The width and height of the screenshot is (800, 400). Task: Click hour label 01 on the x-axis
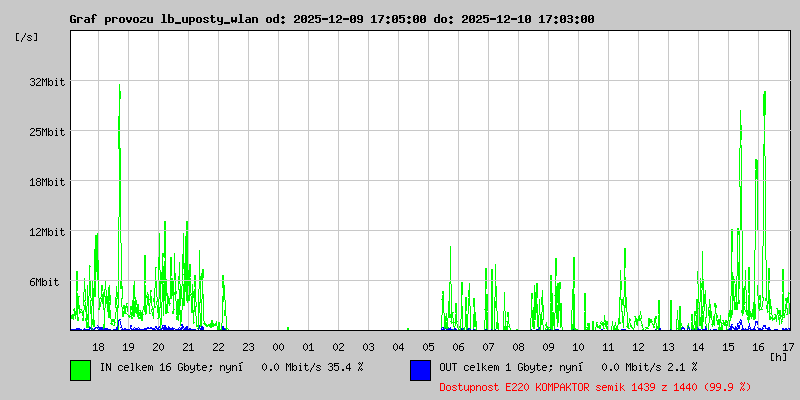coord(308,347)
